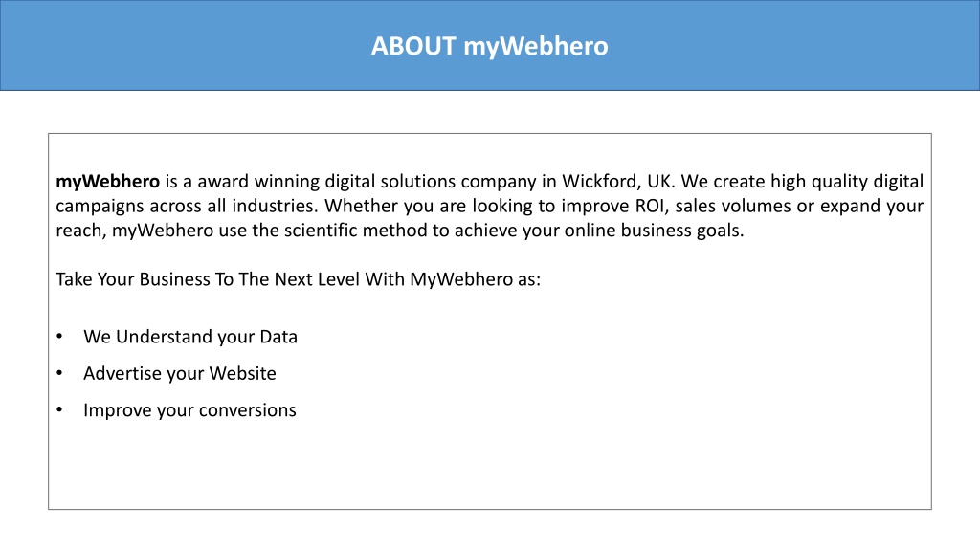Click bullet dot before Advertise

[x=59, y=374]
